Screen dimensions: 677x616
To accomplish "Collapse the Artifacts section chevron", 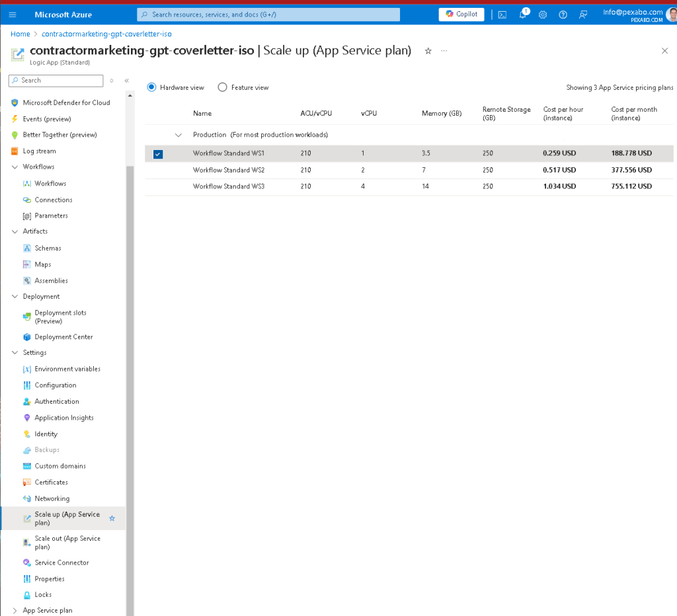I will pyautogui.click(x=15, y=231).
